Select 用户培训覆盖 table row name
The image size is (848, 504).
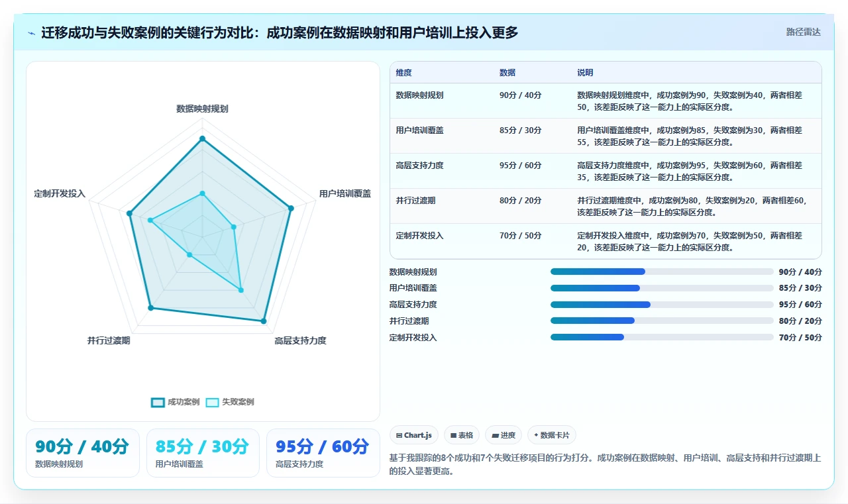point(419,130)
